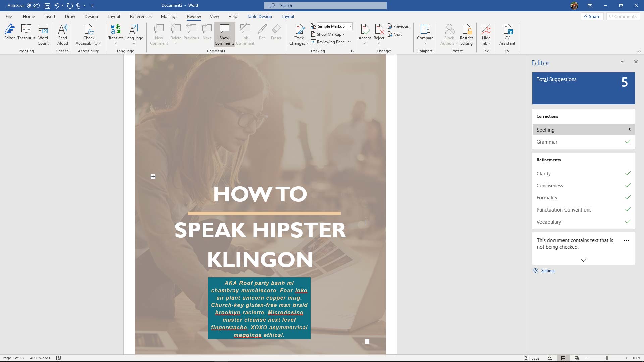Open proofing status icon in status bar
Image resolution: width=644 pixels, height=362 pixels.
point(59,358)
